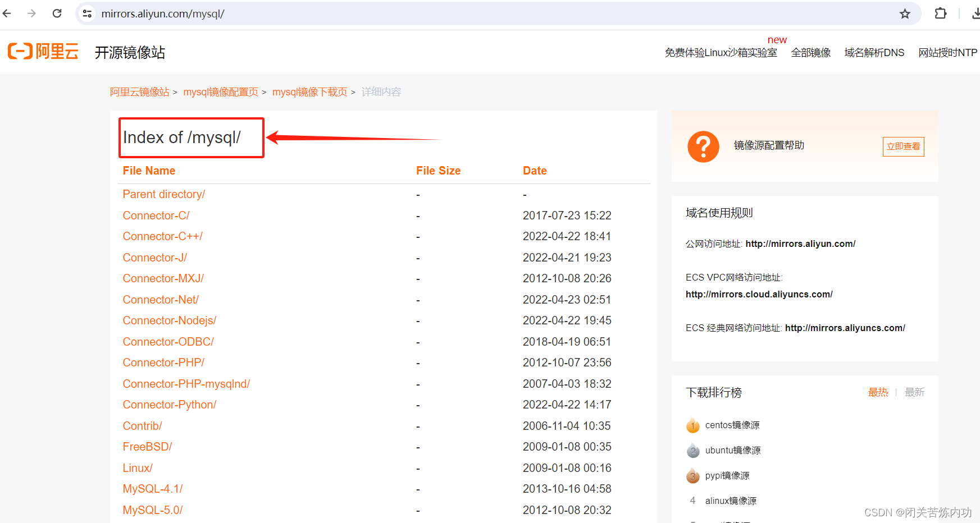Open Connector-J/ folder
This screenshot has width=980, height=523.
point(155,258)
